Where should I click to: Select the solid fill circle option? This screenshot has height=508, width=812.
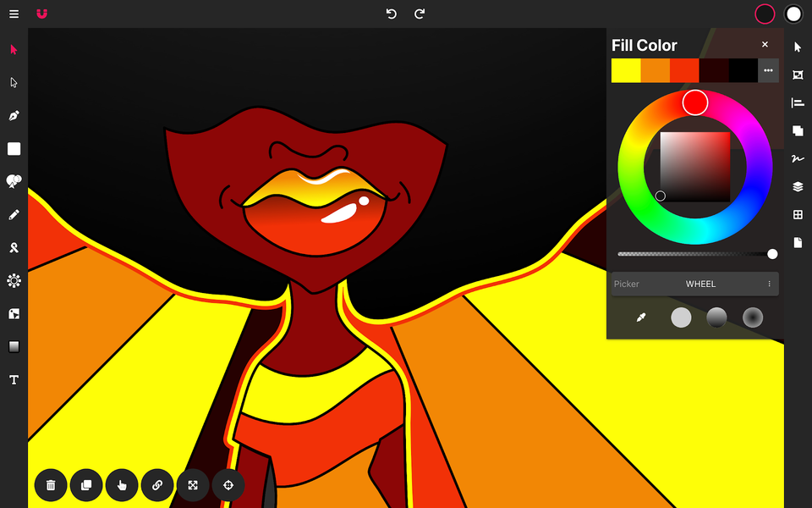[681, 317]
